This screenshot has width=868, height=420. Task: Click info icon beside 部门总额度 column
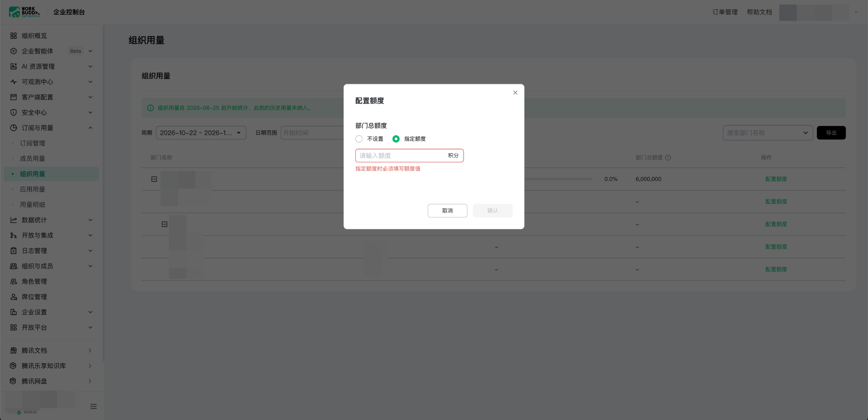coord(668,158)
